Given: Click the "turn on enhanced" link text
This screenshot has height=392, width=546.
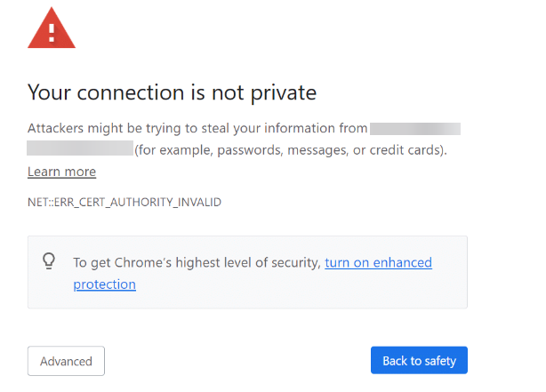Looking at the screenshot, I should pos(378,262).
